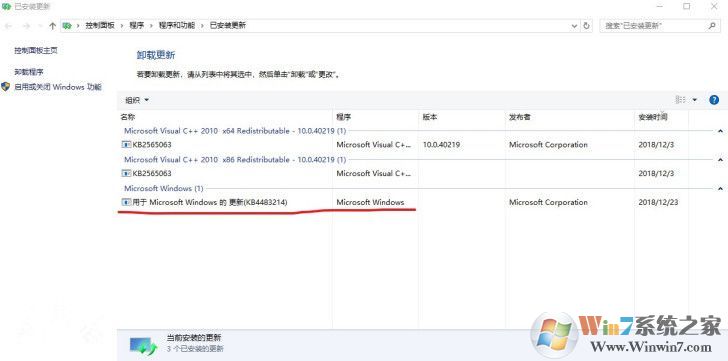Click group header Microsoft Visual C++ 2010 x86 Redistributable
This screenshot has height=361, width=728.
[235, 160]
